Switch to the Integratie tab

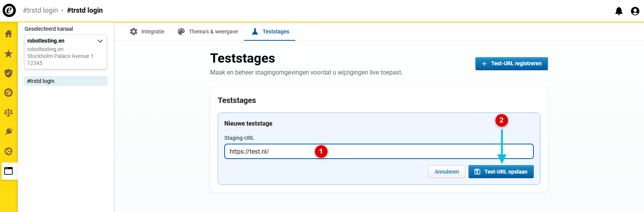(147, 31)
